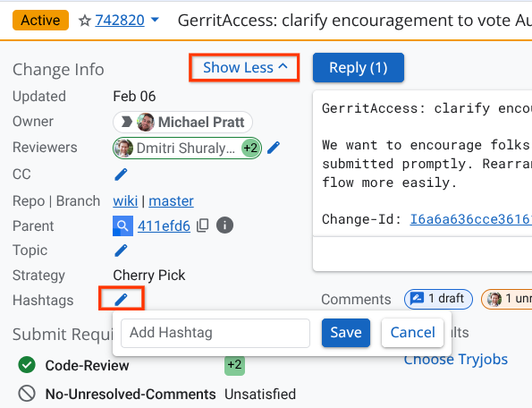This screenshot has height=408, width=532.
Task: Open the 1 draft comments chip
Action: 438,299
